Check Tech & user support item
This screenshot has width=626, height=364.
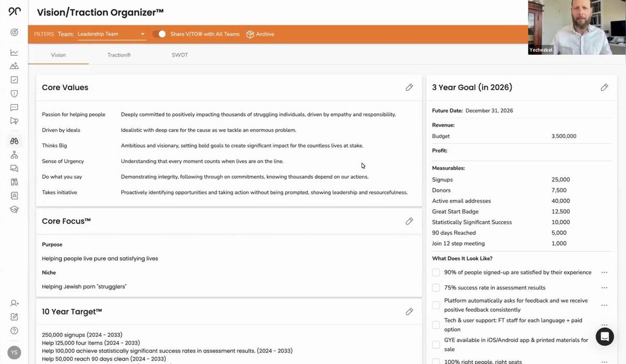[x=436, y=325]
